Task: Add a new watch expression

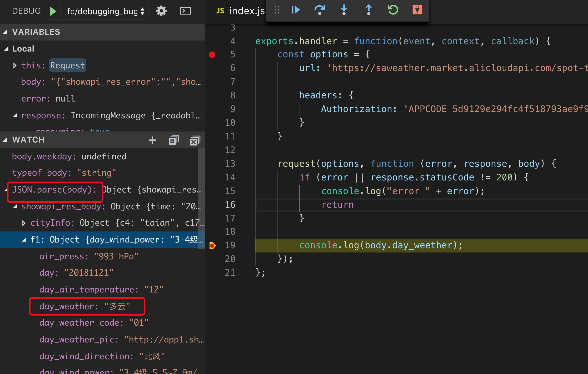Action: [152, 140]
